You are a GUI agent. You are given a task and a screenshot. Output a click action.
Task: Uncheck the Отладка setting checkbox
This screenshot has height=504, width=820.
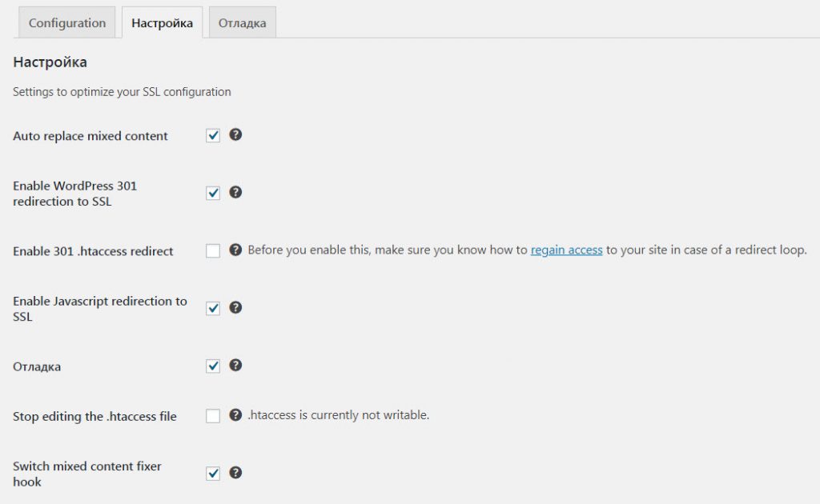(x=213, y=366)
